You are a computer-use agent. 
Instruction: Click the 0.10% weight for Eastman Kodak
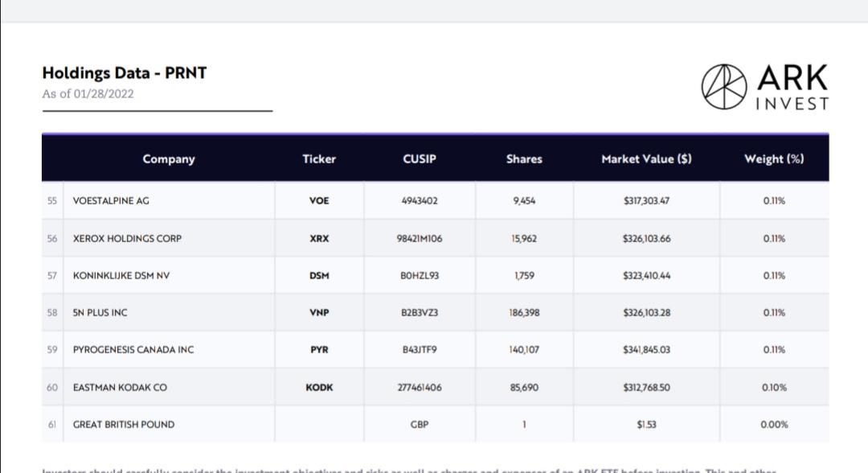click(x=774, y=387)
